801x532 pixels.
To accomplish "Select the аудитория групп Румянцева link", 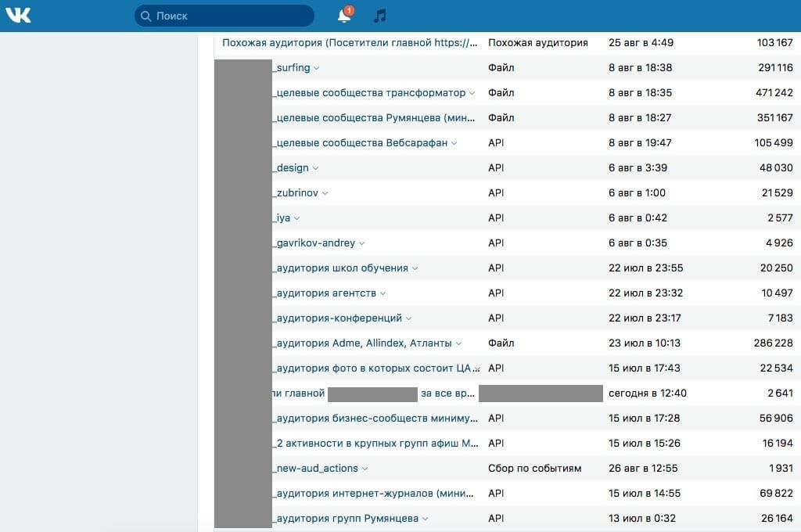I will tap(347, 518).
